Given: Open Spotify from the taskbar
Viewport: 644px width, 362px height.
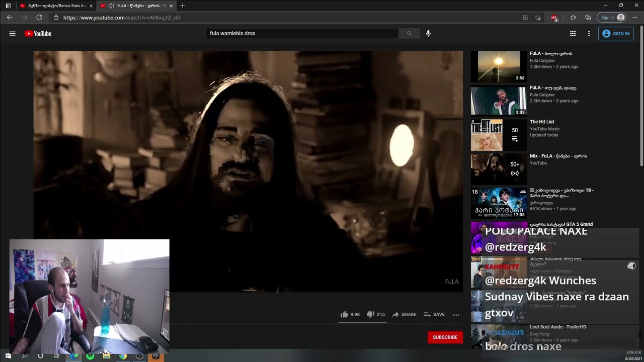Looking at the screenshot, I should coord(90,356).
